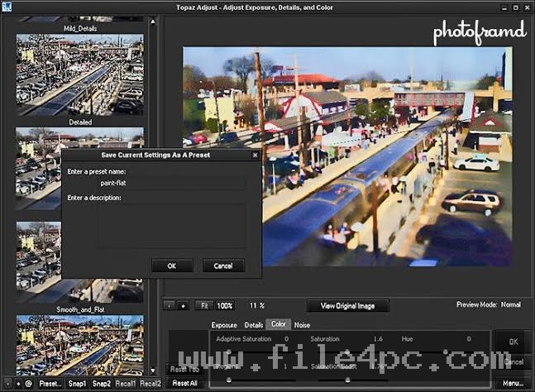The width and height of the screenshot is (535, 392).
Task: Click the Snap2 button
Action: tap(102, 384)
